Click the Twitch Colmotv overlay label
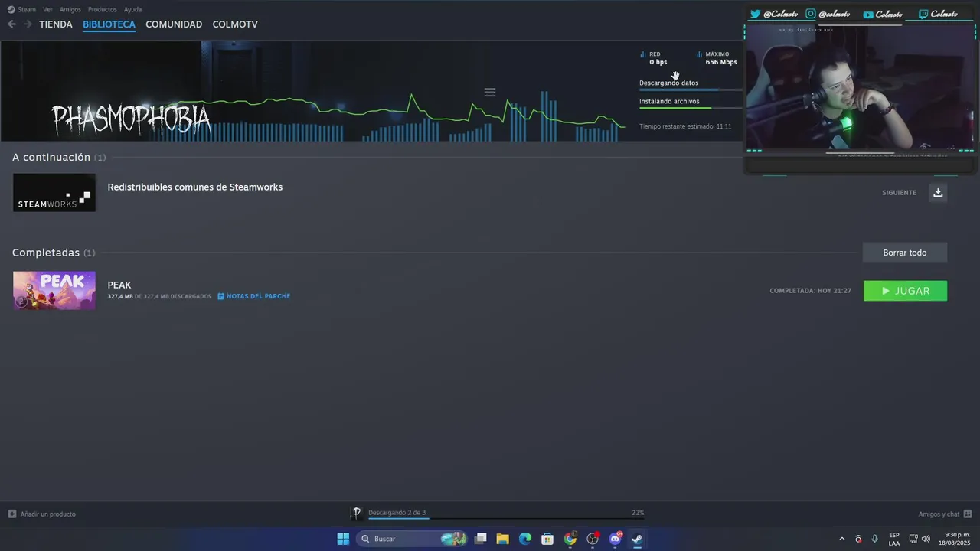 click(x=938, y=14)
